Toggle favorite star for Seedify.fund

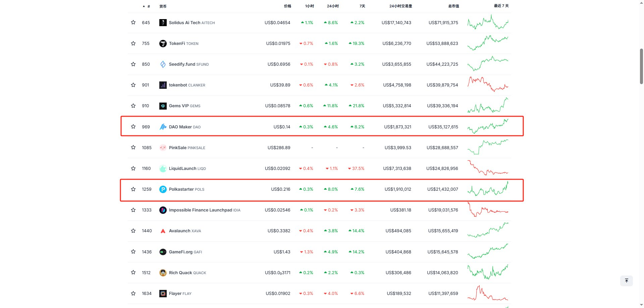click(133, 64)
